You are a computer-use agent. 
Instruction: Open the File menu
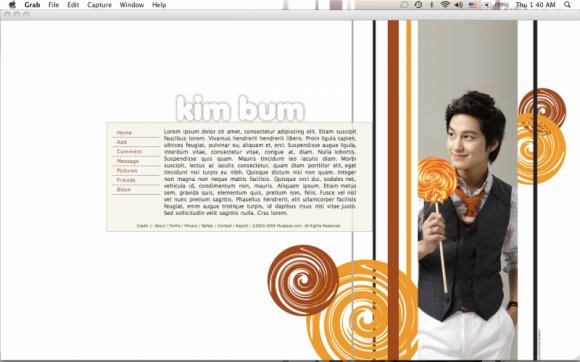tap(54, 5)
